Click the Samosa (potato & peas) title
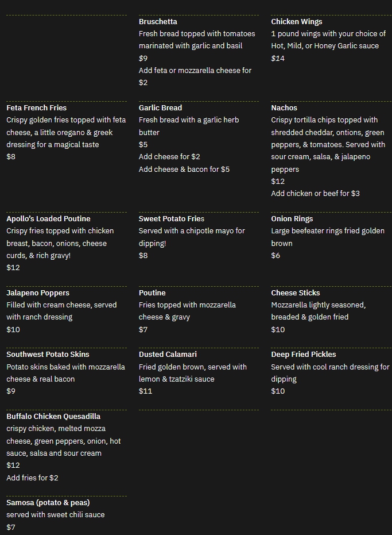Screen dimensions: 392x535 48,503
